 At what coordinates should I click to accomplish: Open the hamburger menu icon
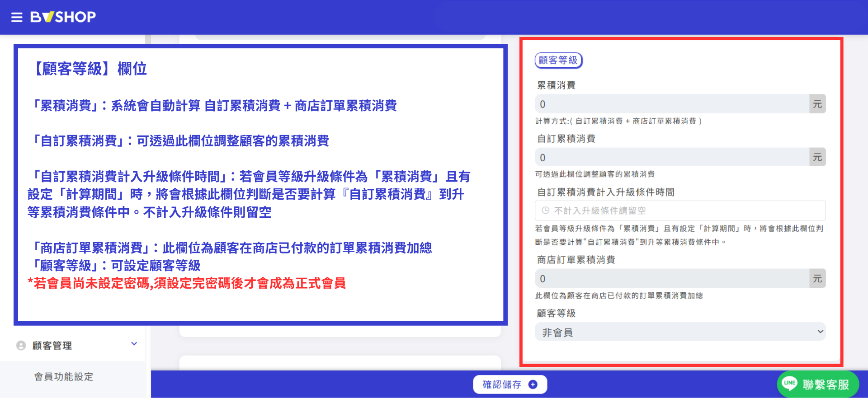(17, 17)
